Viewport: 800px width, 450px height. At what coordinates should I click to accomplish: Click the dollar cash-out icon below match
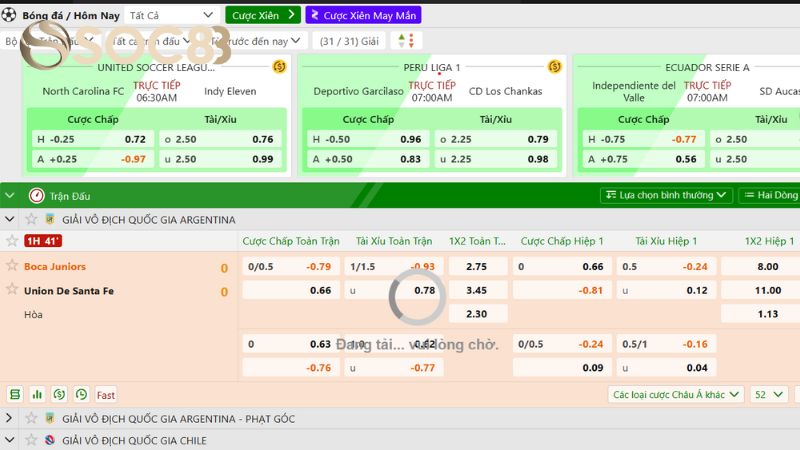click(x=59, y=394)
